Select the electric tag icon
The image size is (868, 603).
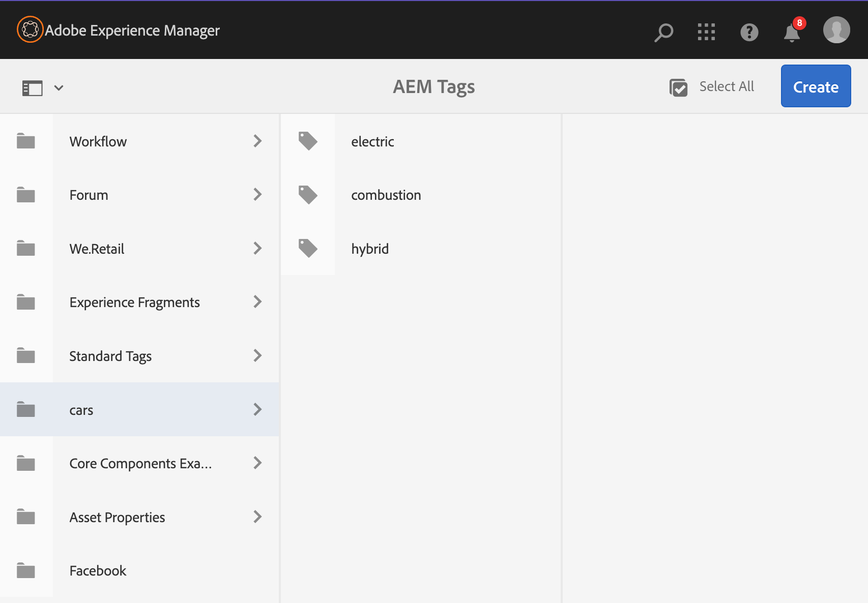coord(308,141)
